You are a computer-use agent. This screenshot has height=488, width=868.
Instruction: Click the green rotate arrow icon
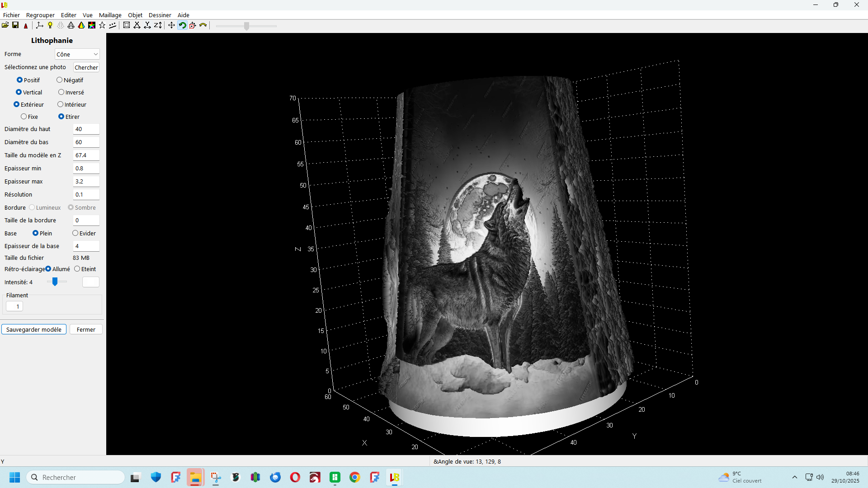tap(182, 25)
